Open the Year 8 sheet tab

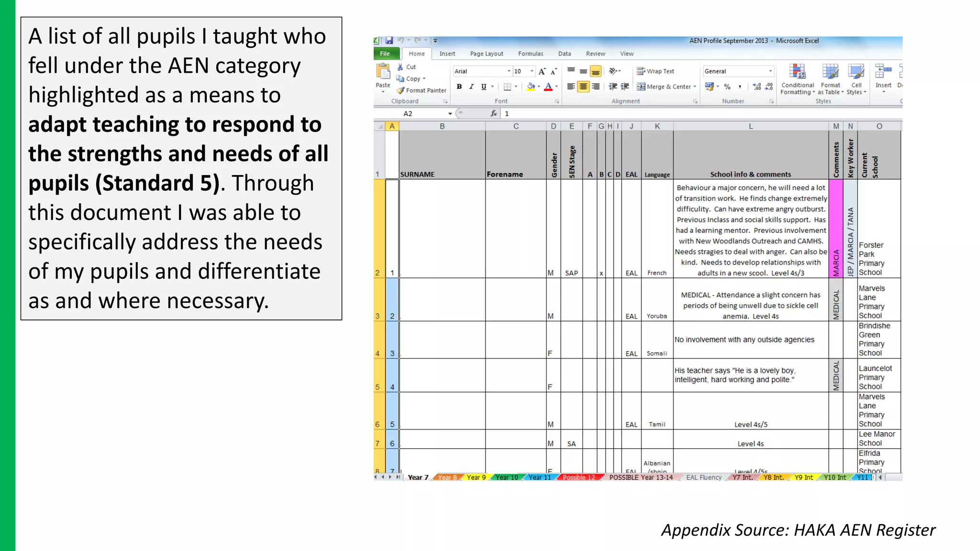tap(447, 477)
